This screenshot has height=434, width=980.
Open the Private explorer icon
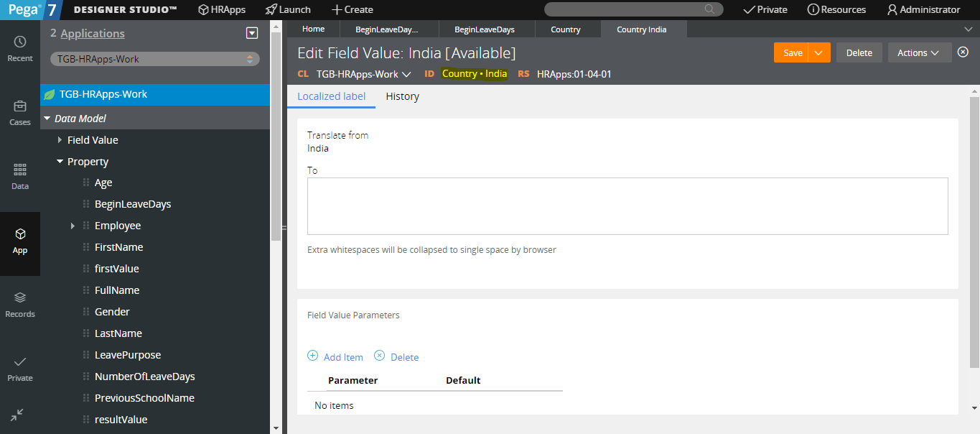[20, 368]
